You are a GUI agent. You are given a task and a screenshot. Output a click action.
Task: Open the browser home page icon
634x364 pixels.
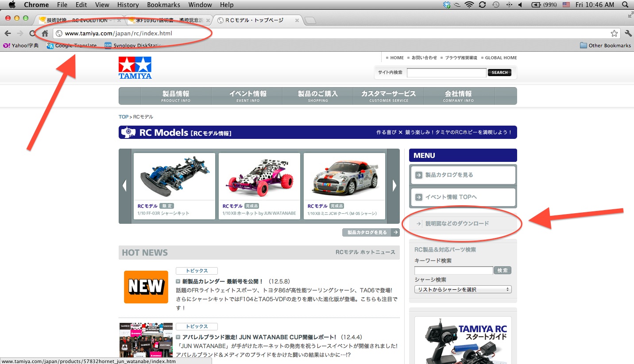[x=45, y=33]
